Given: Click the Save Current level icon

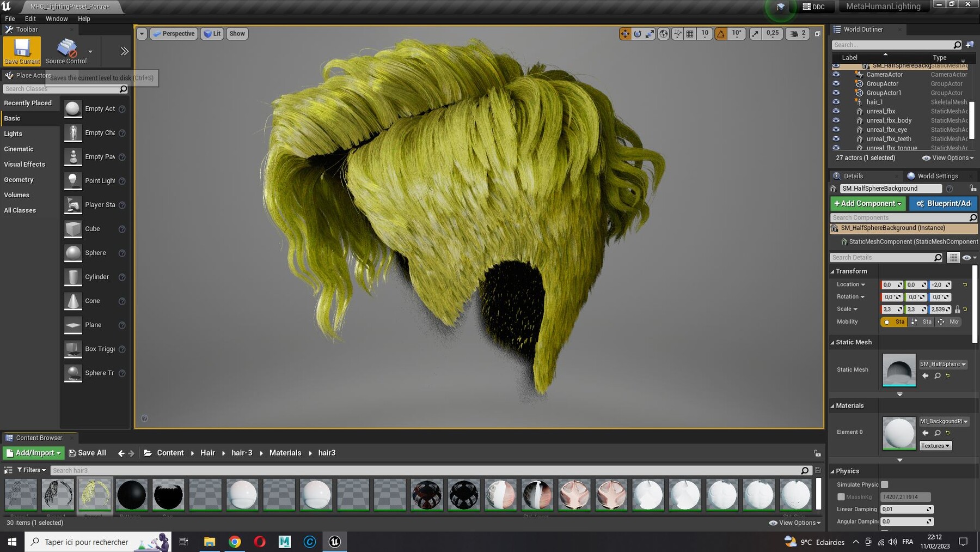Looking at the screenshot, I should coord(22,51).
